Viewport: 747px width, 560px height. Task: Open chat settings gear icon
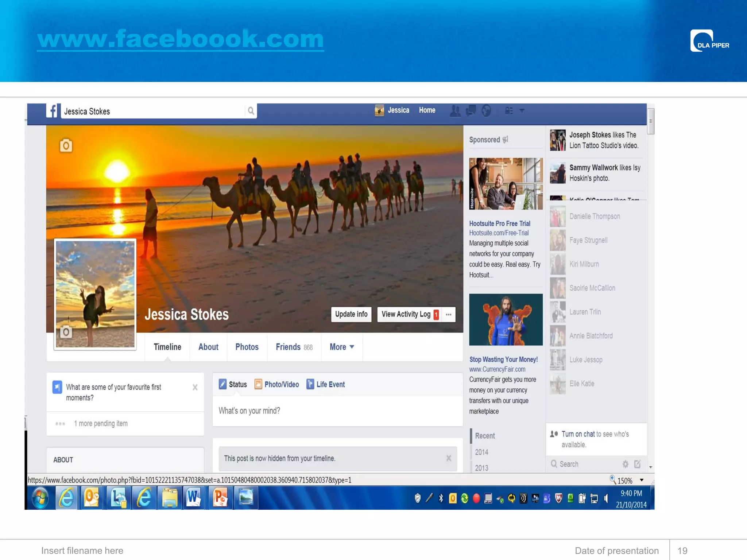pos(625,464)
